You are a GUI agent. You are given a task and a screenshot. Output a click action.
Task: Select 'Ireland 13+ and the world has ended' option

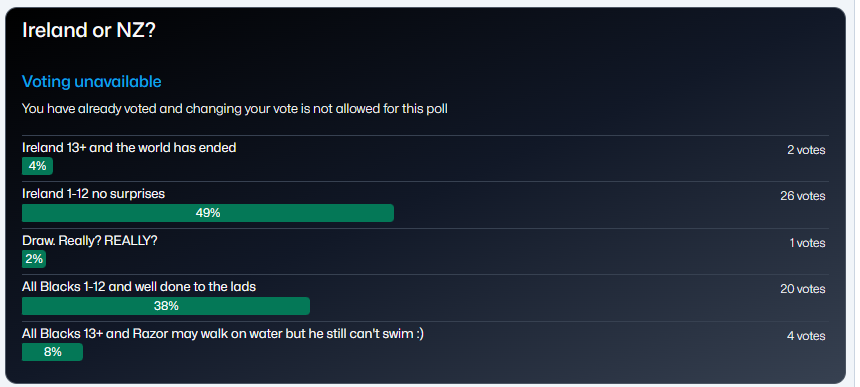point(129,147)
